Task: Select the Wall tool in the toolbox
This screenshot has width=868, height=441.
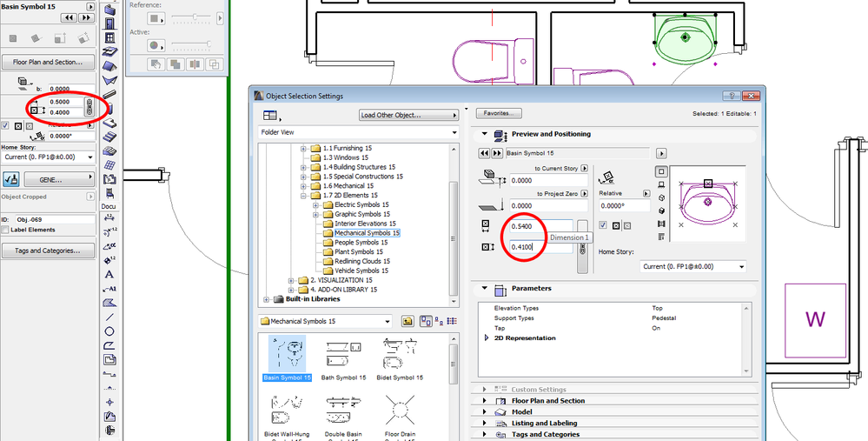Action: [109, 10]
